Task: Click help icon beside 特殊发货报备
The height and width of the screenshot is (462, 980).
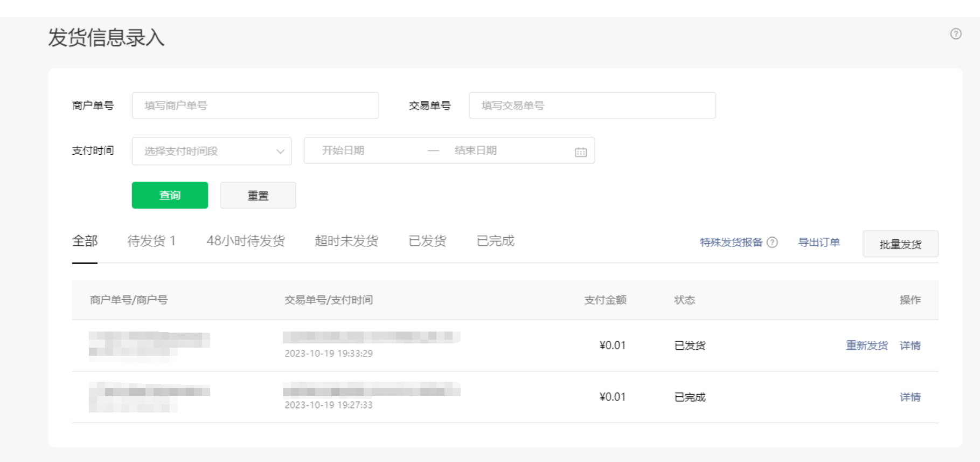Action: [772, 243]
